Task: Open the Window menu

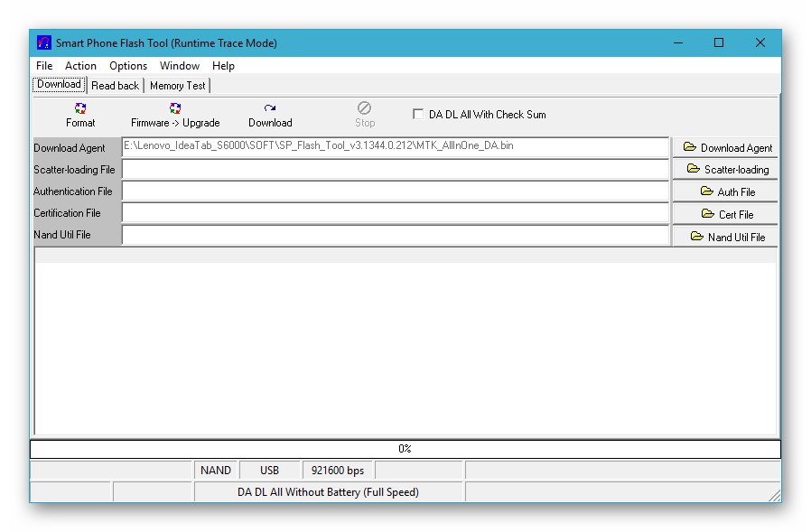Action: pyautogui.click(x=180, y=66)
